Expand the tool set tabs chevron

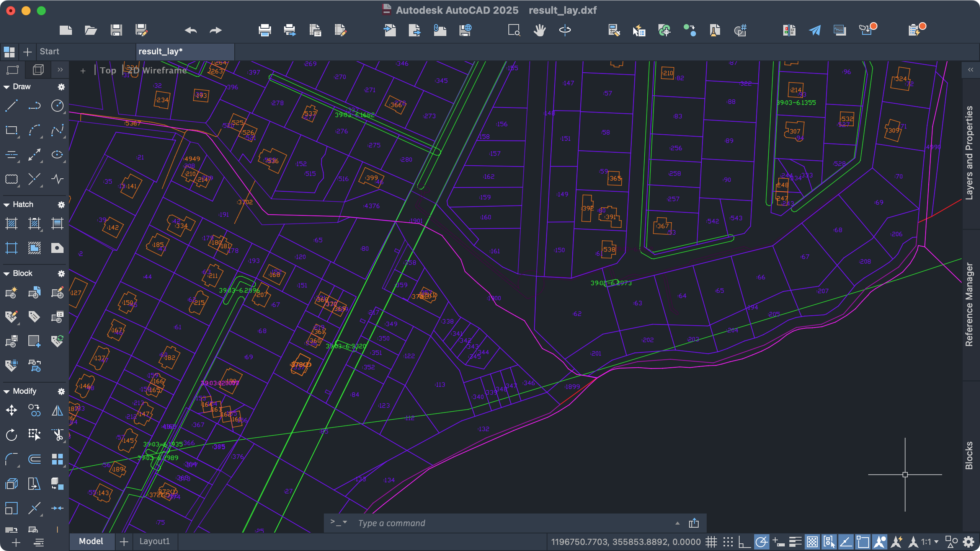(x=60, y=70)
